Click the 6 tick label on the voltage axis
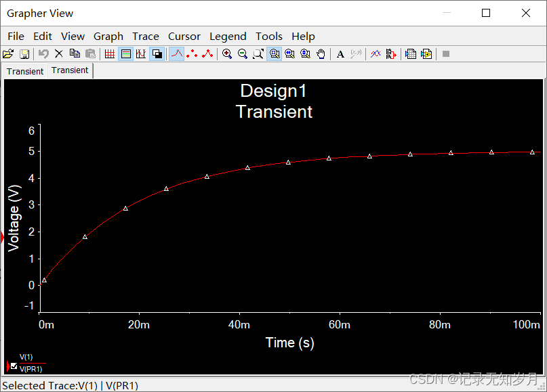The height and width of the screenshot is (392, 547). point(31,131)
